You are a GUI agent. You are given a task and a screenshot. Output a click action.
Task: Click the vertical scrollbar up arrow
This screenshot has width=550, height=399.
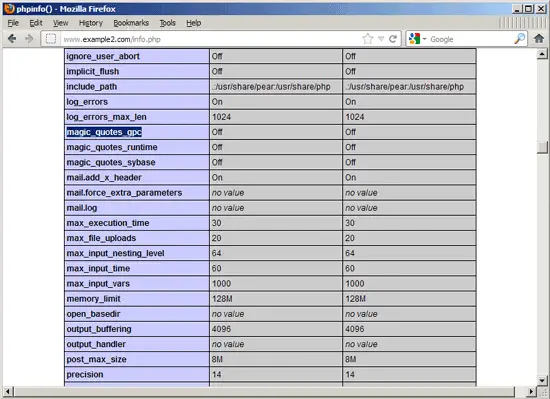coord(542,54)
